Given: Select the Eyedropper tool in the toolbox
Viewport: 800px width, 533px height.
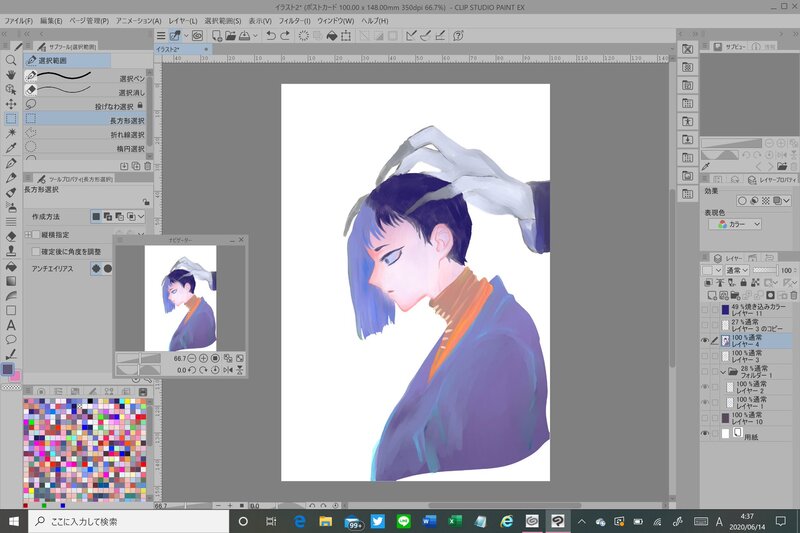Looking at the screenshot, I should coord(11,148).
